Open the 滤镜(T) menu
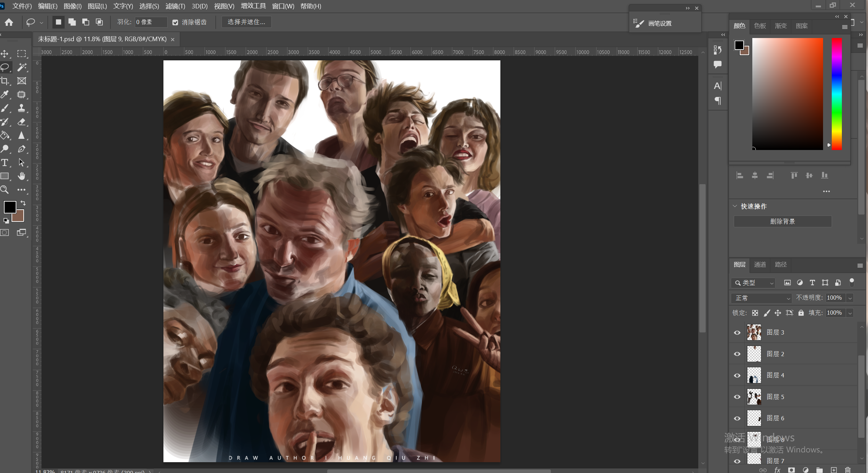Screen dimensions: 868x473 [175, 6]
